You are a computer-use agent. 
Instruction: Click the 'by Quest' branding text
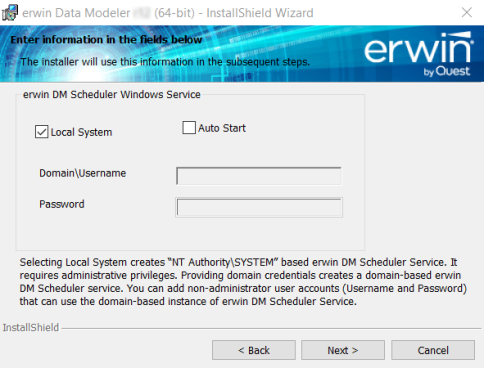447,71
